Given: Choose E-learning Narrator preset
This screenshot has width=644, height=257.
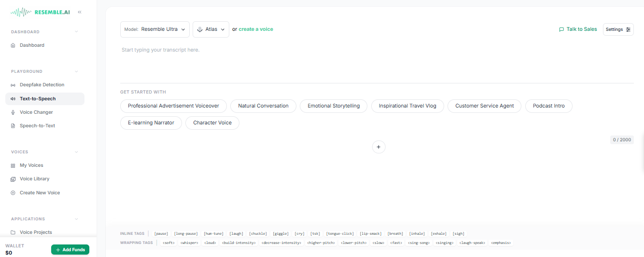Looking at the screenshot, I should coord(151,123).
